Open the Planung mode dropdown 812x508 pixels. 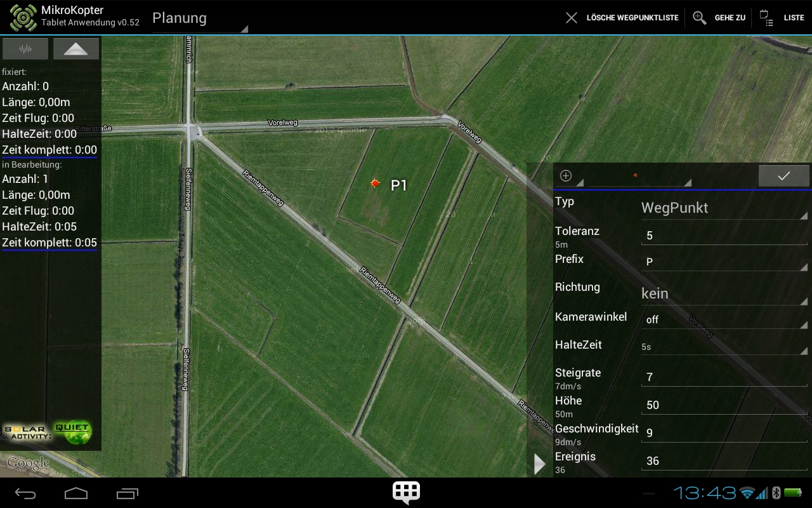(199, 19)
